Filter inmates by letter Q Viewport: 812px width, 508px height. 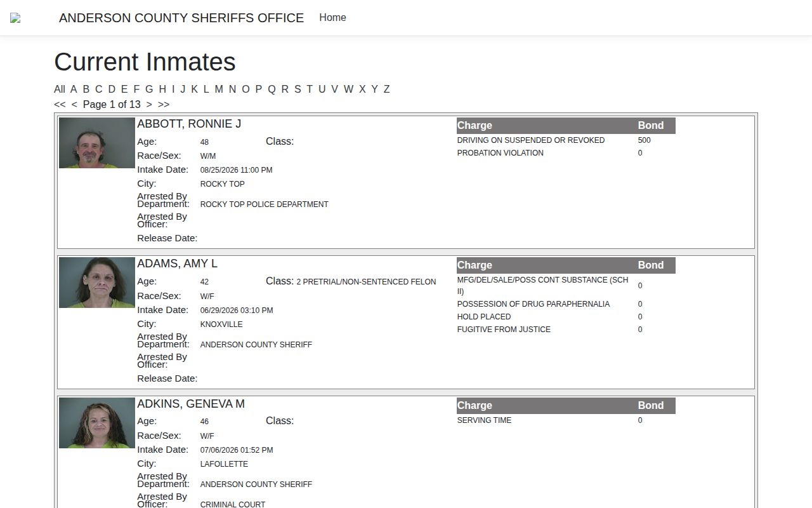pyautogui.click(x=272, y=89)
